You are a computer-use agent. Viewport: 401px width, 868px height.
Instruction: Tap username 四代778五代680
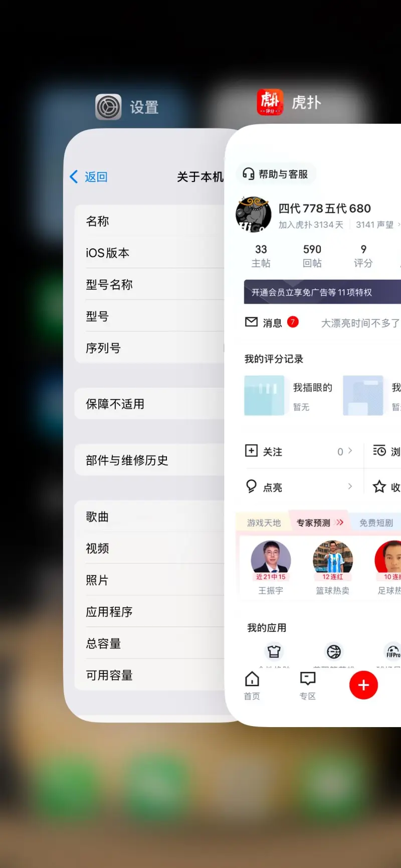click(324, 208)
